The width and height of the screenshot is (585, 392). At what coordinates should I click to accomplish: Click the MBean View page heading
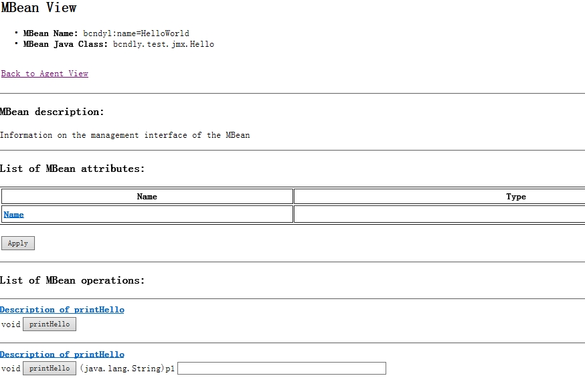pos(38,7)
